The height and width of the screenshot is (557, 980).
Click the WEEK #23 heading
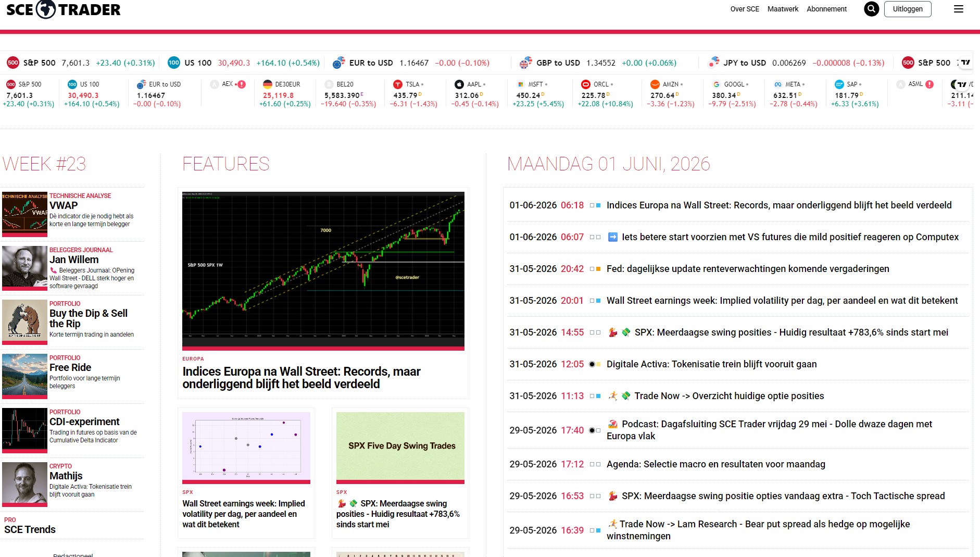44,164
